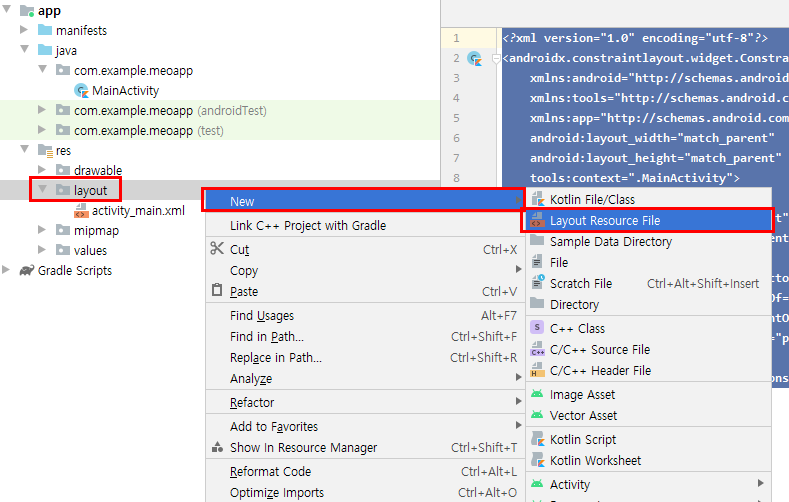Collapse the layout folder arrow

[43, 189]
